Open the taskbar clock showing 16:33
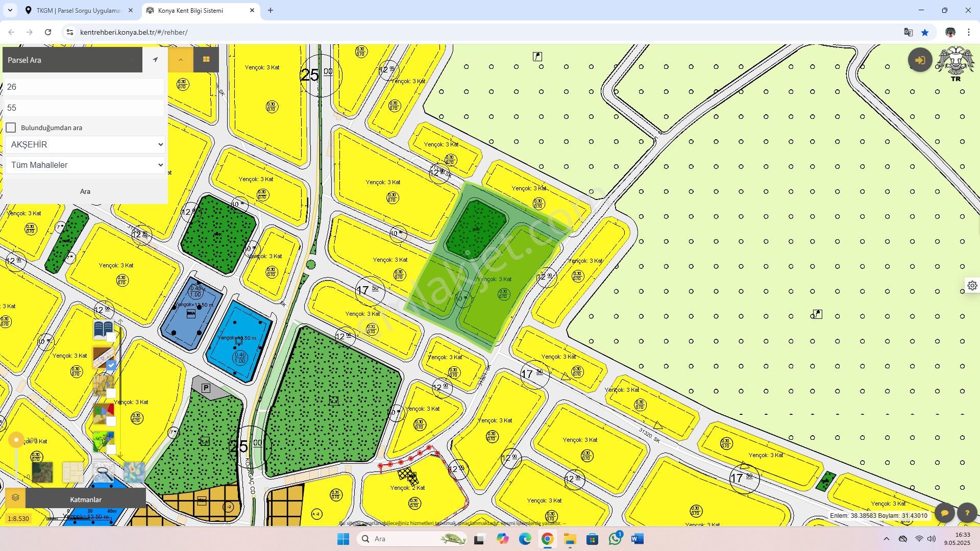 (957, 539)
